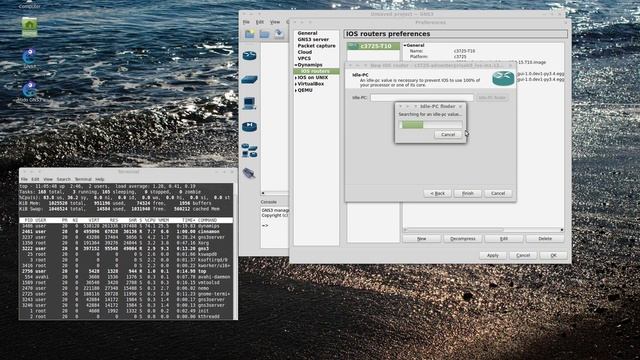Cancel the Idle-PC finder search
The width and height of the screenshot is (640, 360).
coord(448,134)
